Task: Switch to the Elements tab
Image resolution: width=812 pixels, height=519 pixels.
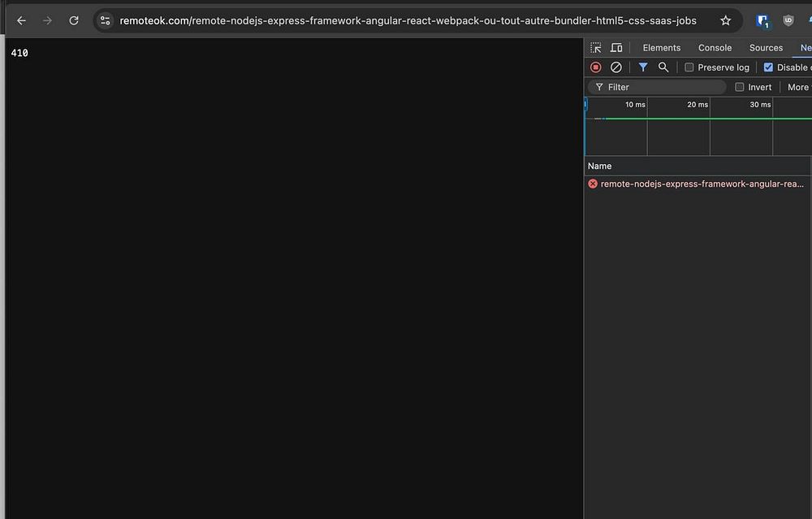Action: (661, 48)
